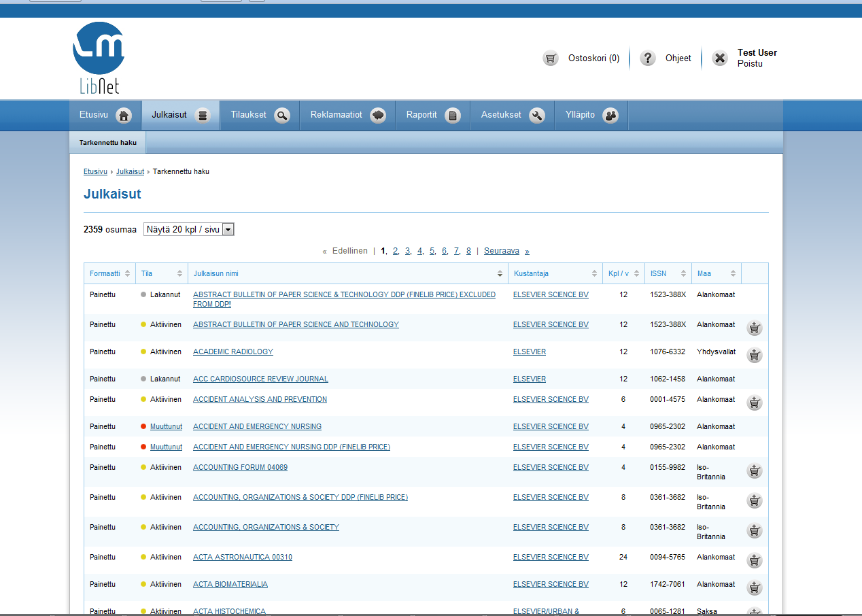Sort table by Julkaisun nimi column
862x616 pixels.
(x=348, y=273)
